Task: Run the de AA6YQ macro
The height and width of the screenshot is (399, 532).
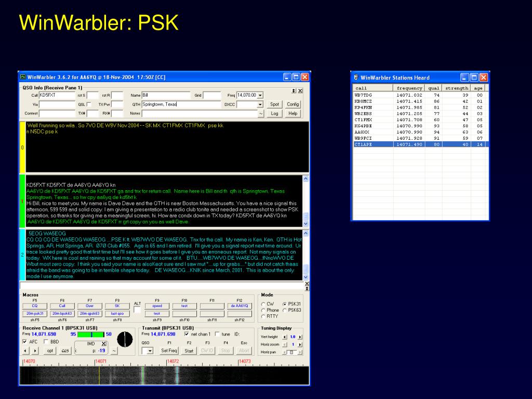Action: coord(239,306)
